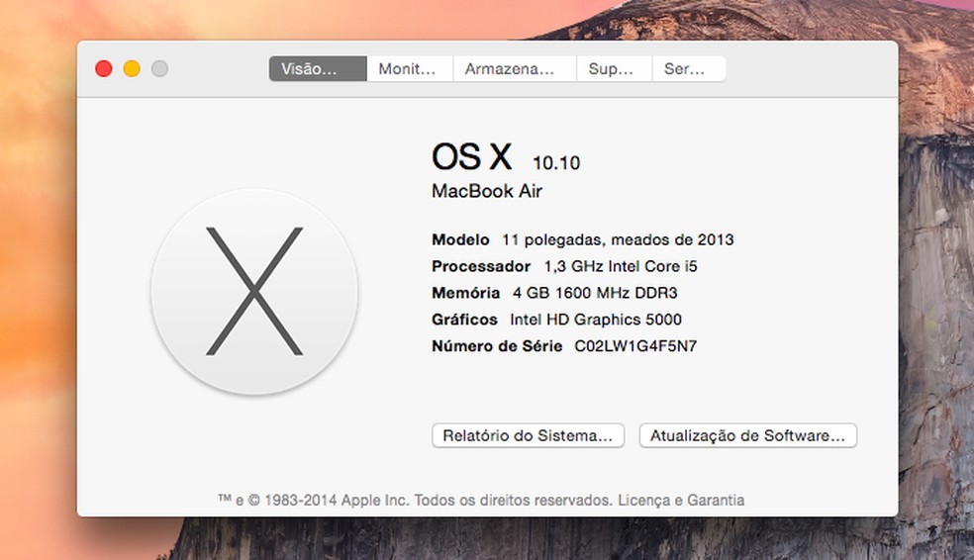The height and width of the screenshot is (560, 974).
Task: Click the MacBook Air model name
Action: coord(487,191)
